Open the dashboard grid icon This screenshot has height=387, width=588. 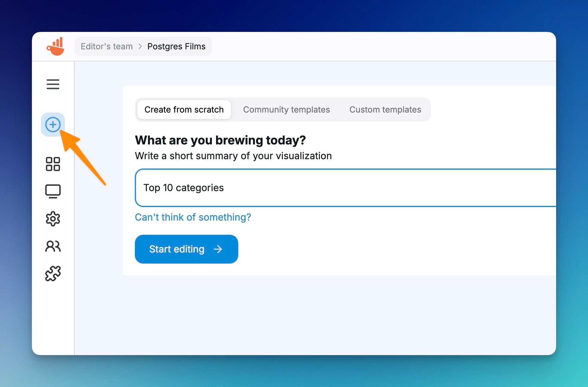[x=53, y=164]
